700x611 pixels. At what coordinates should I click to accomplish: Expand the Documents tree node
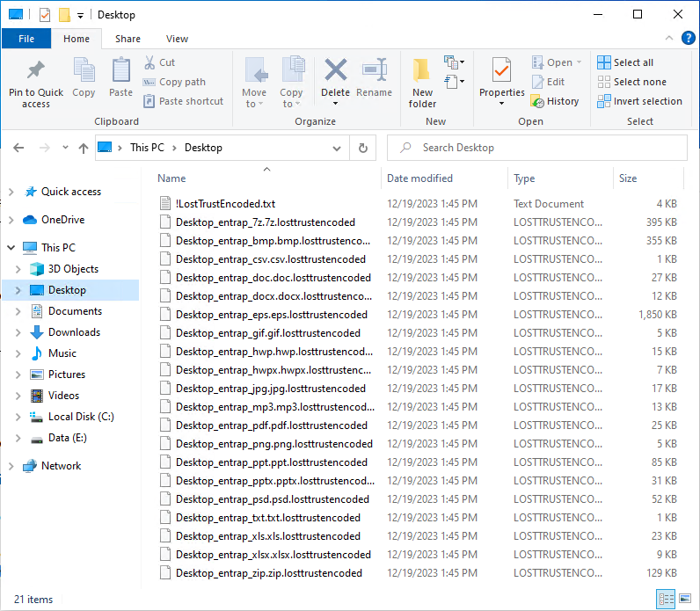click(18, 311)
